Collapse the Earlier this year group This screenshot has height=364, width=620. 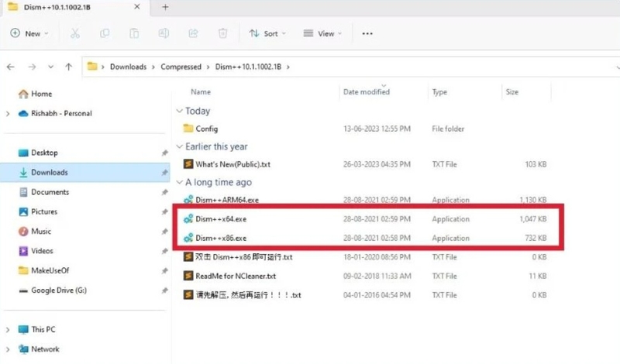[180, 146]
